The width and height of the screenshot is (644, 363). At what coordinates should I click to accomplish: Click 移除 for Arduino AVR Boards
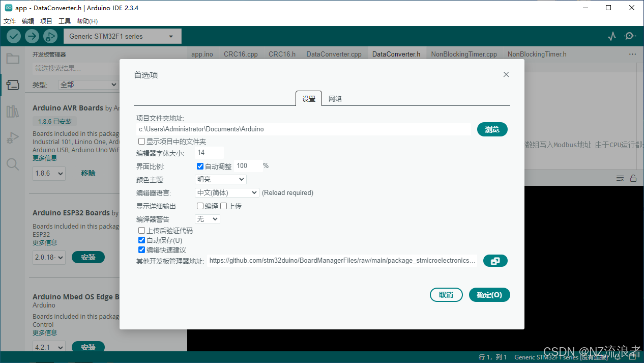(x=88, y=173)
